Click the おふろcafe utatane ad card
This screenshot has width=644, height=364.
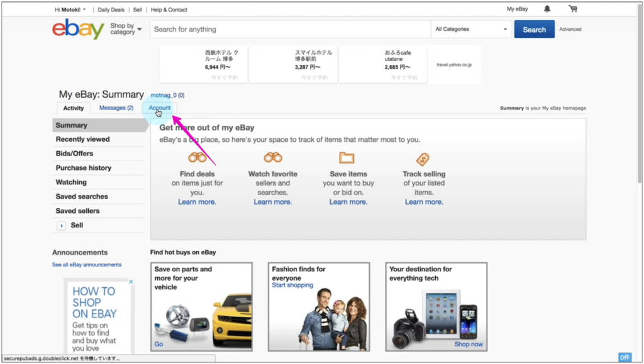383,65
